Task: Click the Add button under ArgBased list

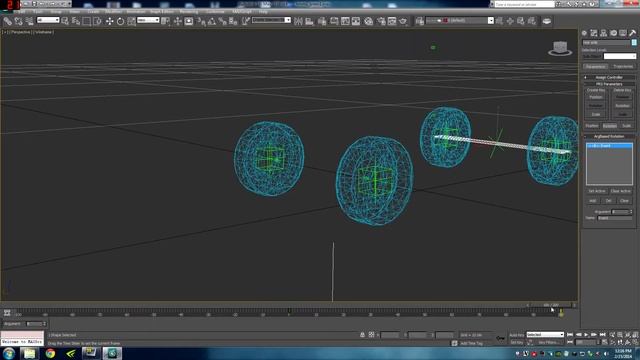Action: pos(593,201)
